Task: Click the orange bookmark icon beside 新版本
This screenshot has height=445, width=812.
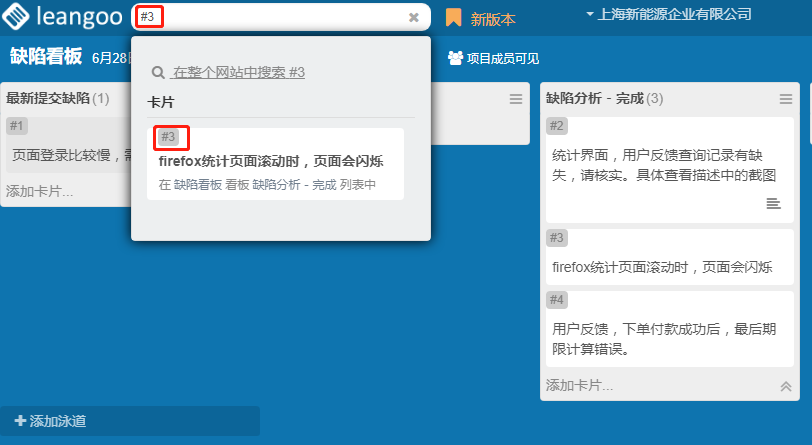Action: (453, 18)
